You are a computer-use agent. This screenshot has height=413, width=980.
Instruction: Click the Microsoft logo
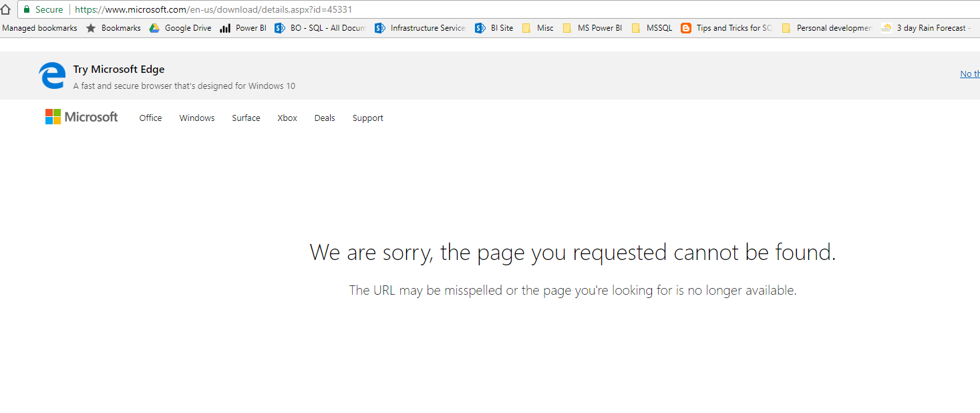[x=81, y=117]
